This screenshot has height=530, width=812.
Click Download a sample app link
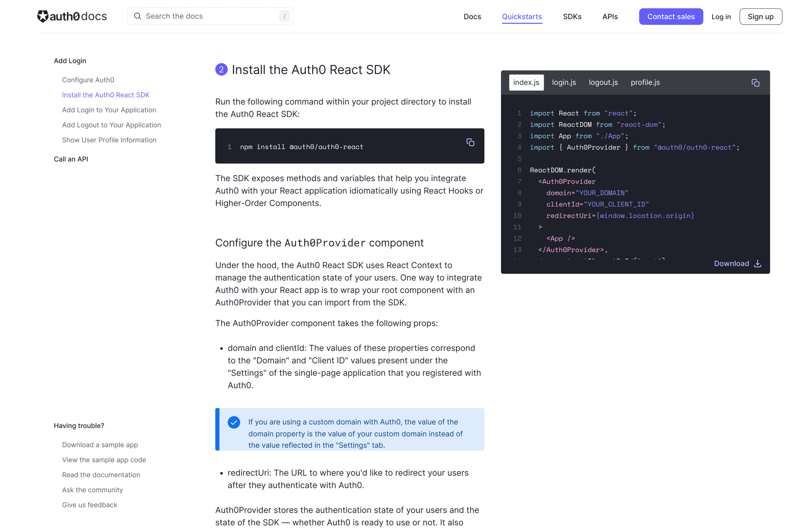pyautogui.click(x=100, y=445)
